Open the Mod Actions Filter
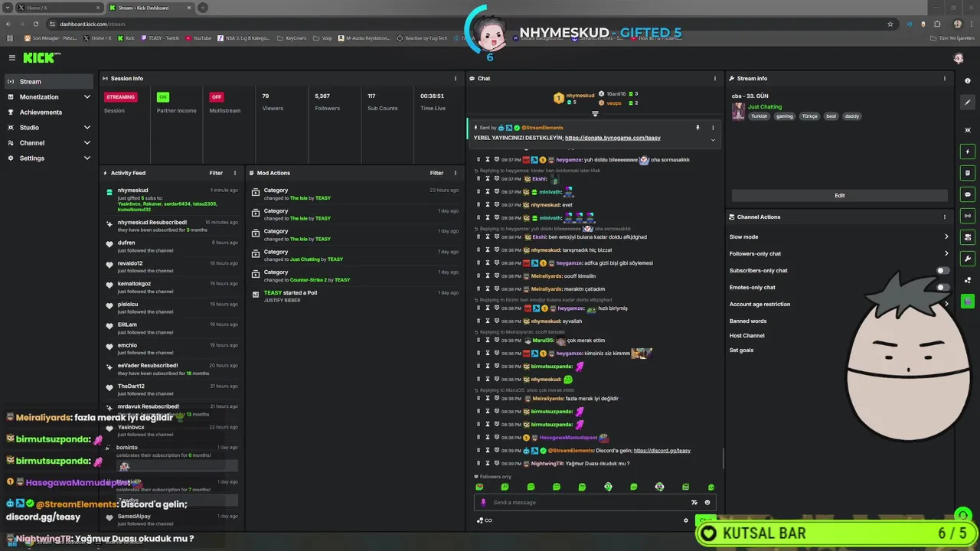 [x=436, y=173]
